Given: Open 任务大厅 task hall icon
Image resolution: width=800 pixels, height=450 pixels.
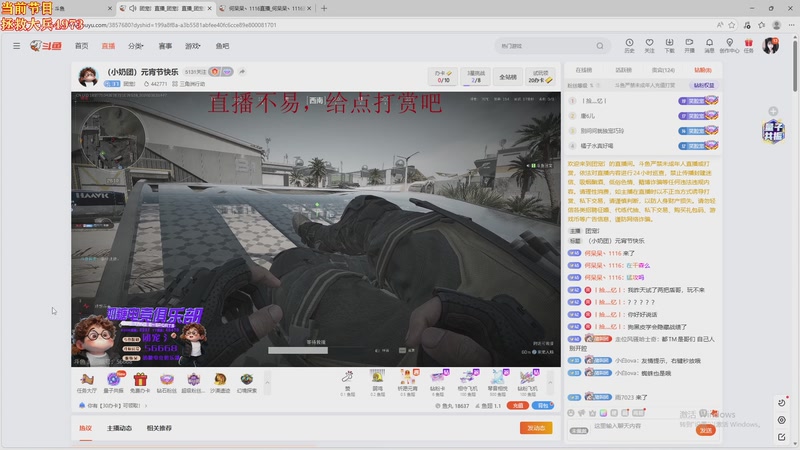Looking at the screenshot, I should tap(87, 383).
